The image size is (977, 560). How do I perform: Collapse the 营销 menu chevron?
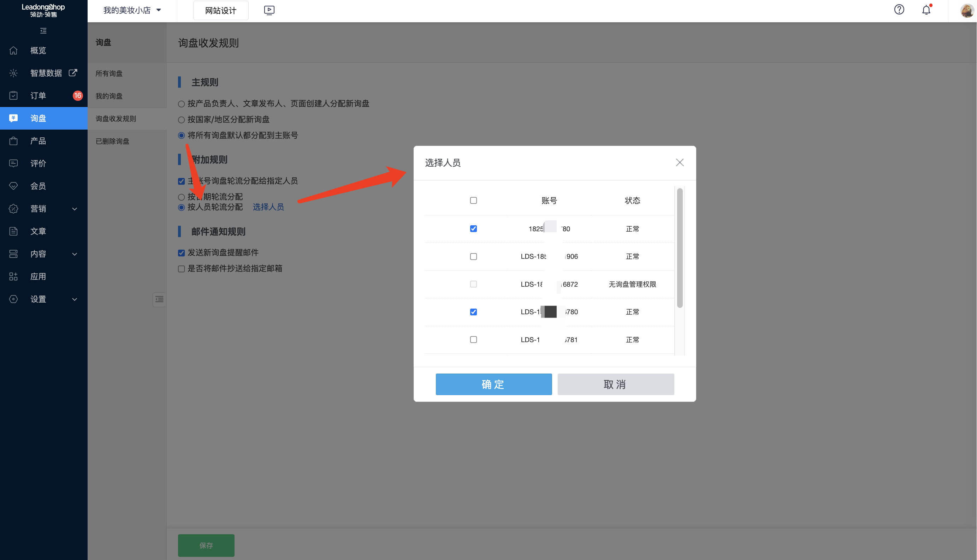[x=75, y=208]
